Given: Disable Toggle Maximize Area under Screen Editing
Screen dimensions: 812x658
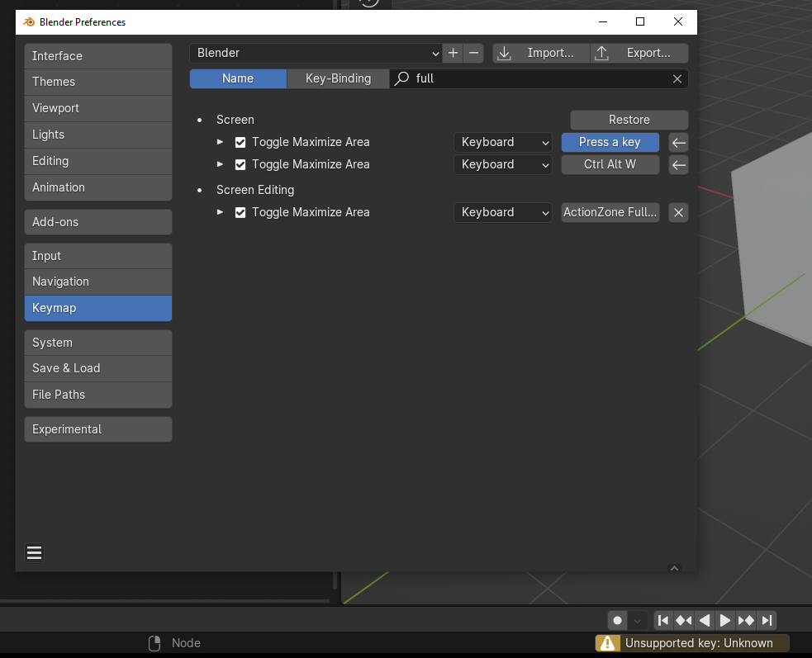Looking at the screenshot, I should pyautogui.click(x=240, y=212).
